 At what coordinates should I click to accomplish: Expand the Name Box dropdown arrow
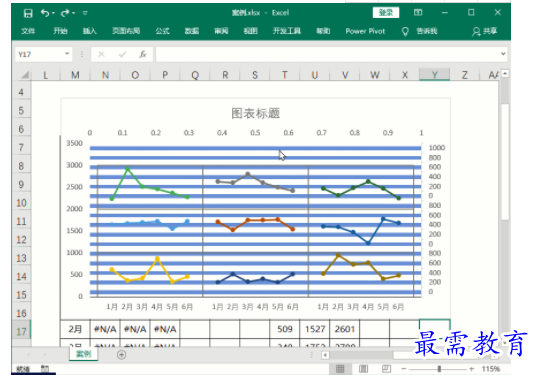pyautogui.click(x=67, y=54)
